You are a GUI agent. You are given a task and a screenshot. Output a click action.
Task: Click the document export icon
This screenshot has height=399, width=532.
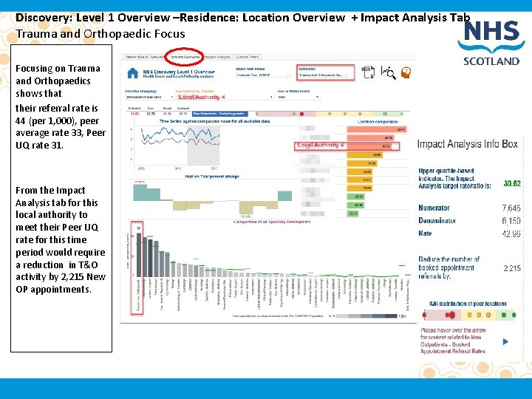[368, 72]
